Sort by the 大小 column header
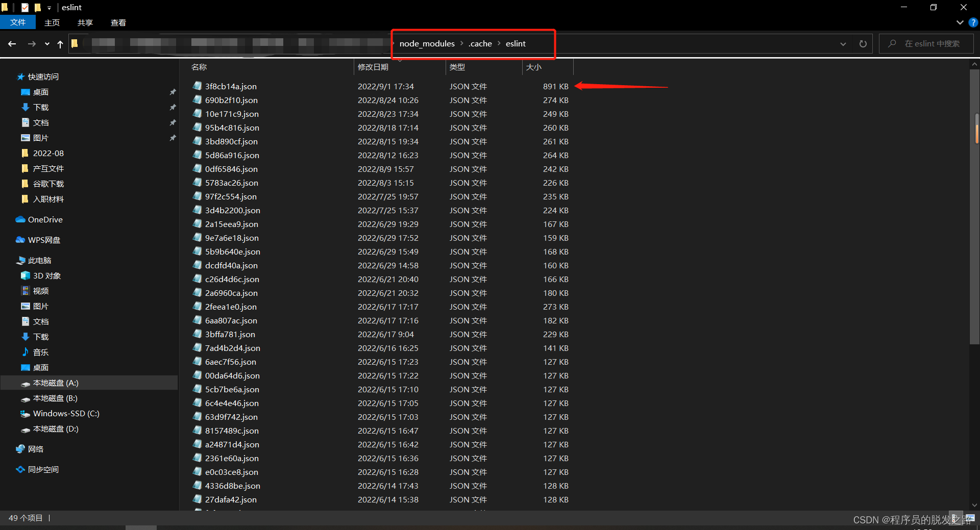This screenshot has width=980, height=530. (x=548, y=67)
